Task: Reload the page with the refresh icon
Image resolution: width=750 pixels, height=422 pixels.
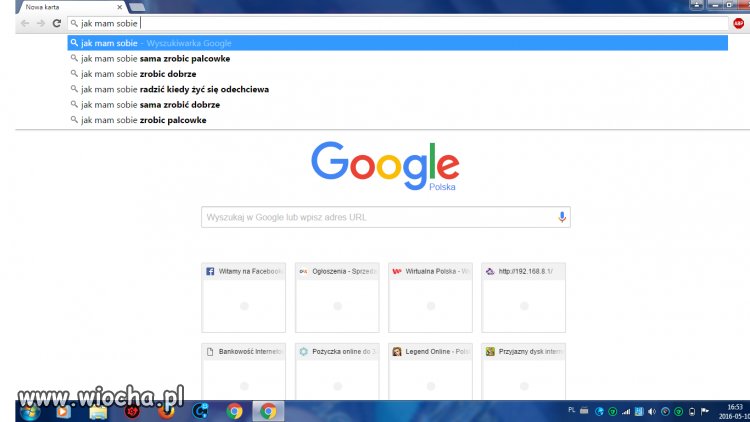Action: point(56,23)
